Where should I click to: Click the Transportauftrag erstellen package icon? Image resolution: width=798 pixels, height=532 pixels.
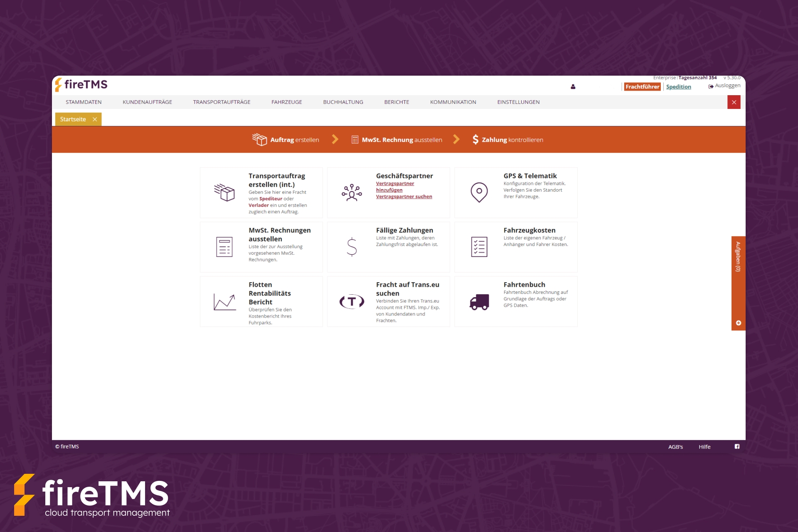click(x=224, y=192)
